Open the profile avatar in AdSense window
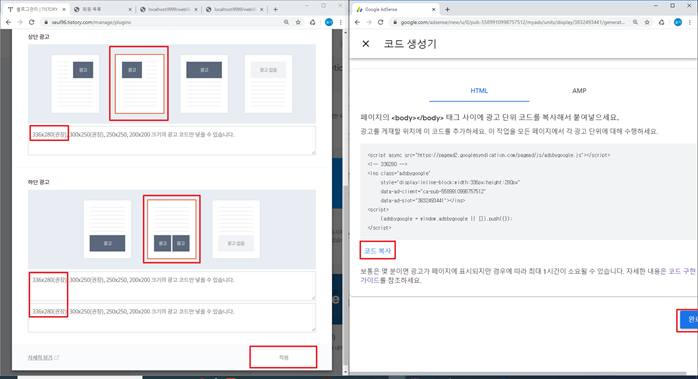This screenshot has width=698, height=379. (678, 22)
